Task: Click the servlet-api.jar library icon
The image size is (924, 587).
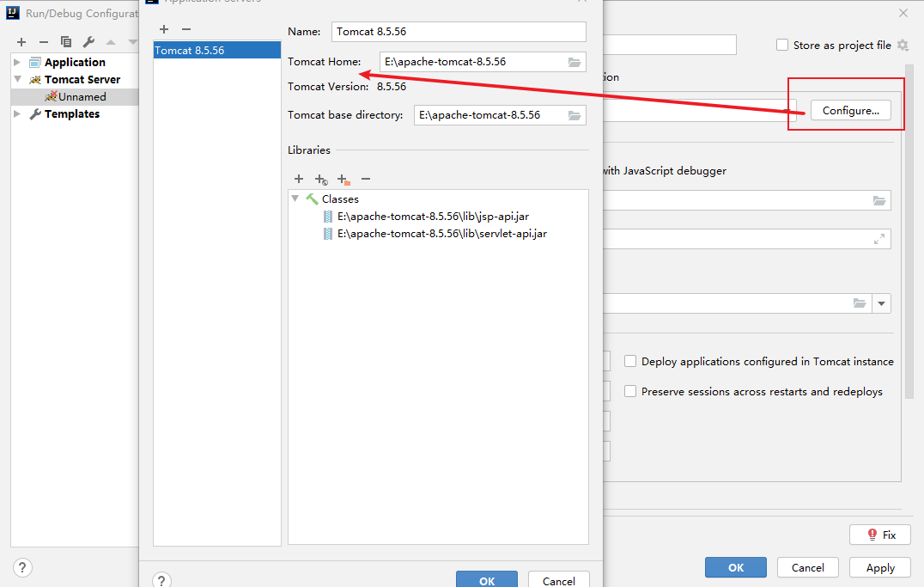Action: (328, 234)
